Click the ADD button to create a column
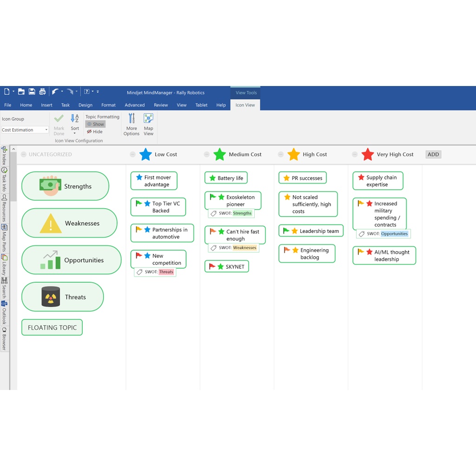The image size is (476, 476). (433, 154)
